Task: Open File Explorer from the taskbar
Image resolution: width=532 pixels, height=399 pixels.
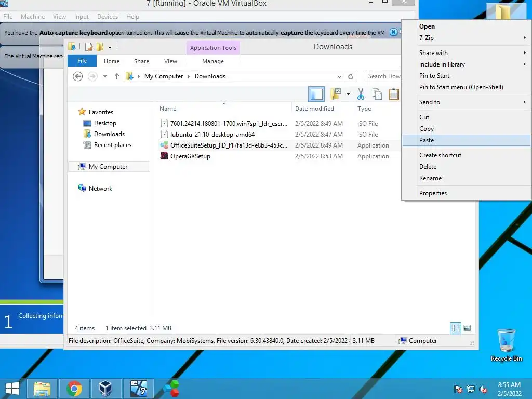Action: (x=42, y=389)
